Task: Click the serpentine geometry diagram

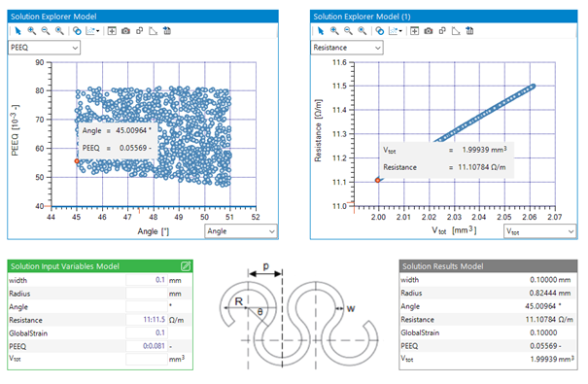Action: (299, 316)
